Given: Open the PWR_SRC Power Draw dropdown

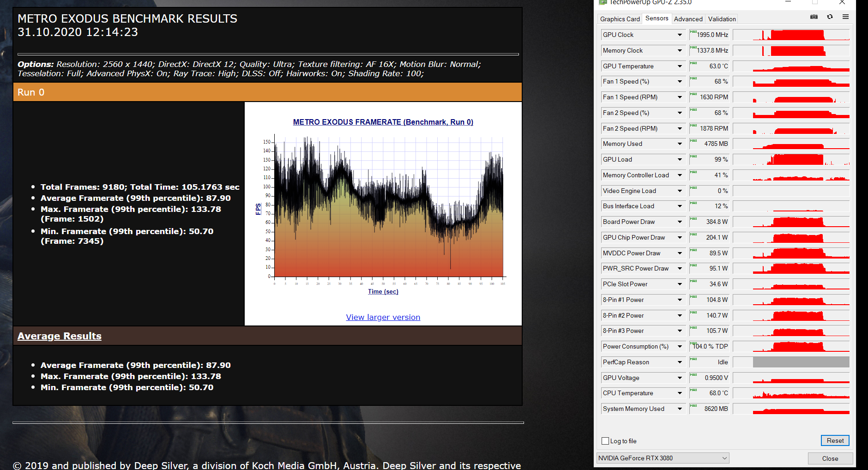Looking at the screenshot, I should point(680,269).
